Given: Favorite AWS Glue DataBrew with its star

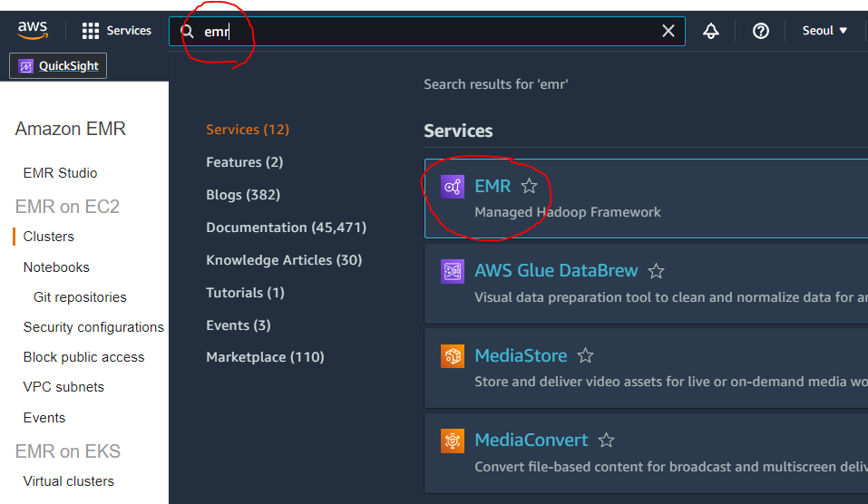Looking at the screenshot, I should coord(656,271).
